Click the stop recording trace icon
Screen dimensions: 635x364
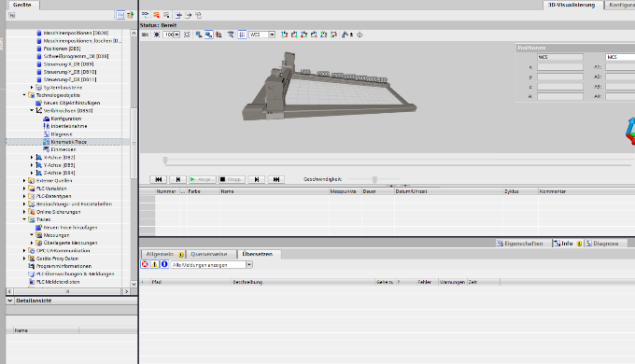166,15
